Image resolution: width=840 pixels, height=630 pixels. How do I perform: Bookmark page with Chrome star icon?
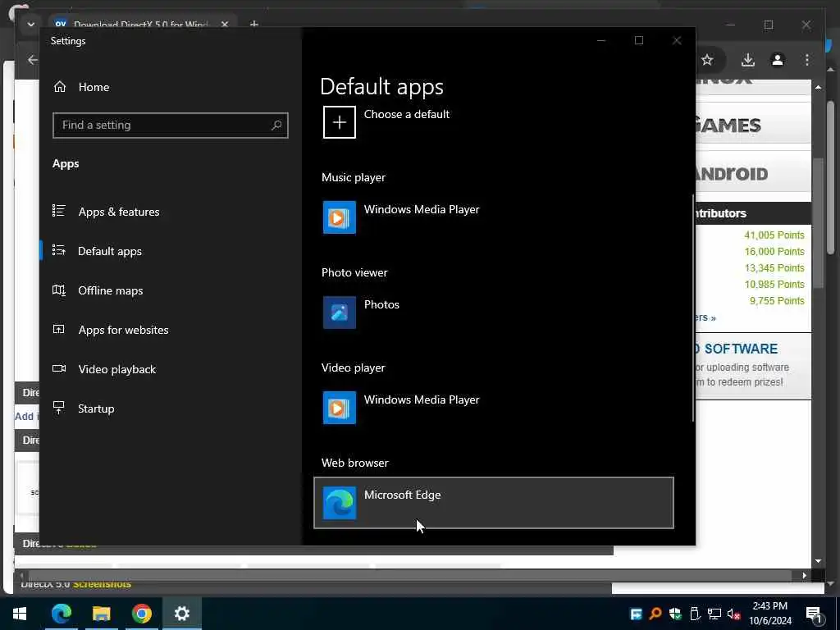pos(707,60)
